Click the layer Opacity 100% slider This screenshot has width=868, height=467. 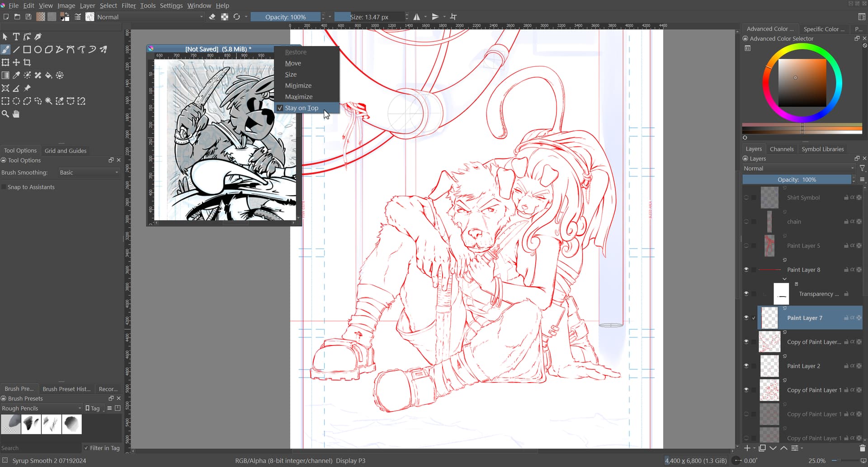coord(797,180)
